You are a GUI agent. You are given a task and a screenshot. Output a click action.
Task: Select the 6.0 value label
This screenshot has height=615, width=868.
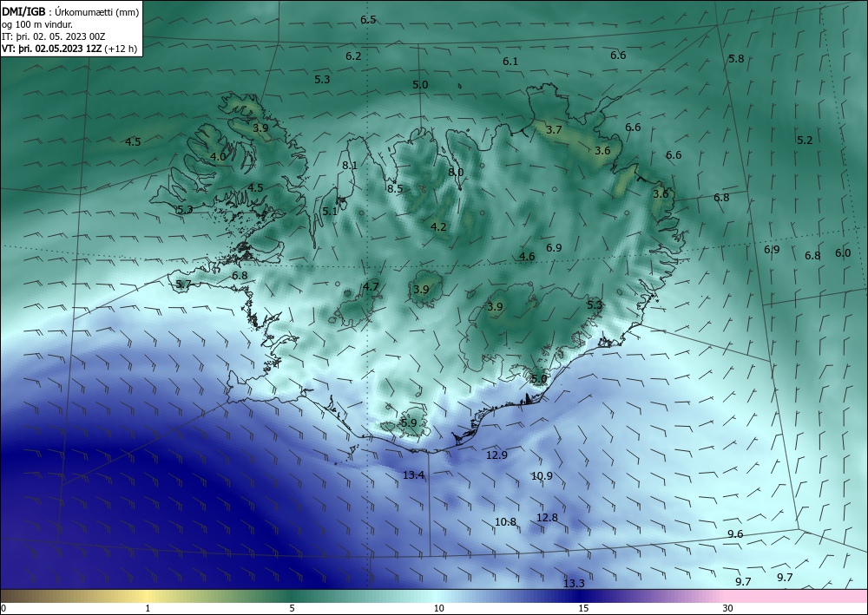point(843,252)
